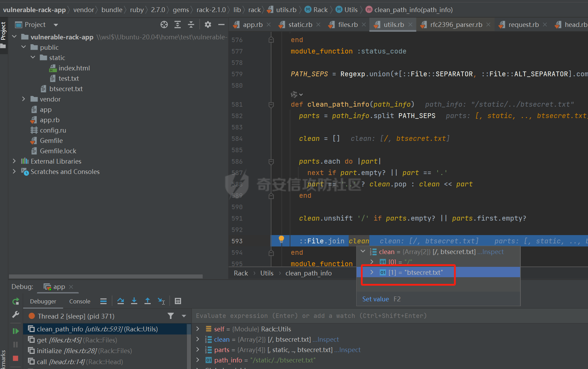Open debugger settings wrench icon
Viewport: 588px width, 369px height.
16,314
